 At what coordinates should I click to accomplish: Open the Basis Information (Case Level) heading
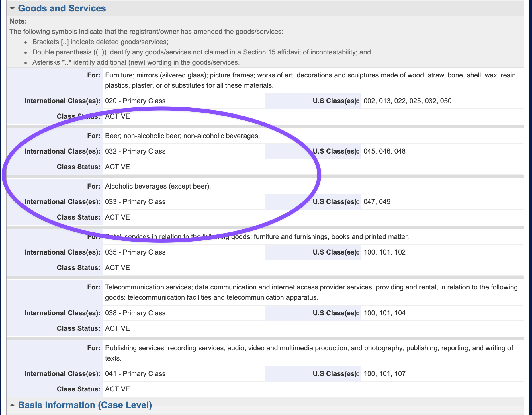[85, 405]
